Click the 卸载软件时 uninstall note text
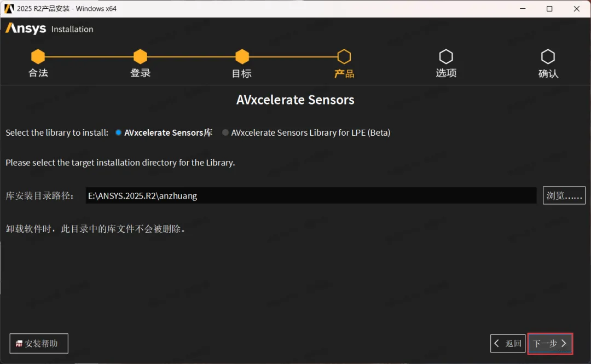591x364 pixels. [96, 229]
